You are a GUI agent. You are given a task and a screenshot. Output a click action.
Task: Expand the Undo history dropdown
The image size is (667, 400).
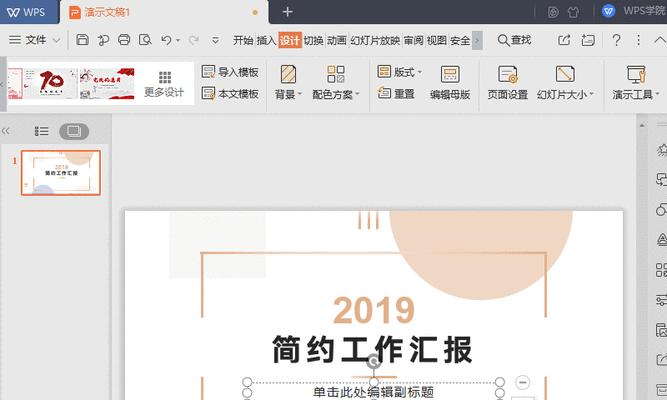point(178,40)
